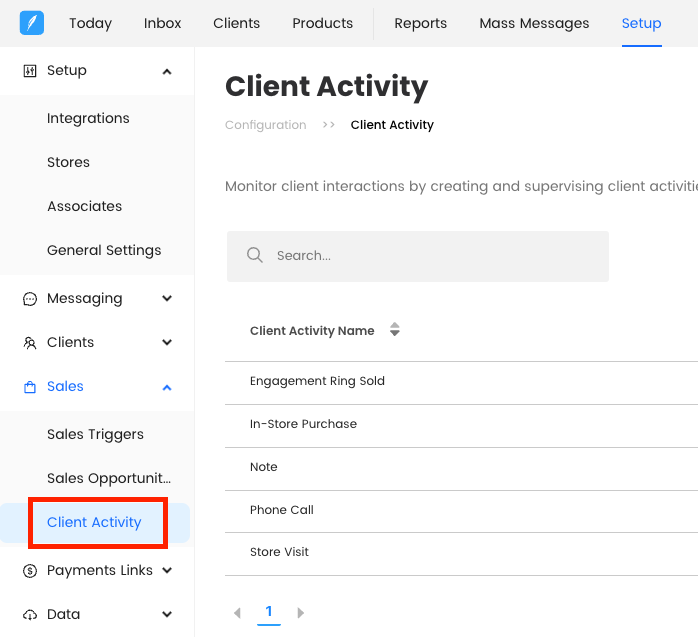Click into the Search input field

[430, 256]
